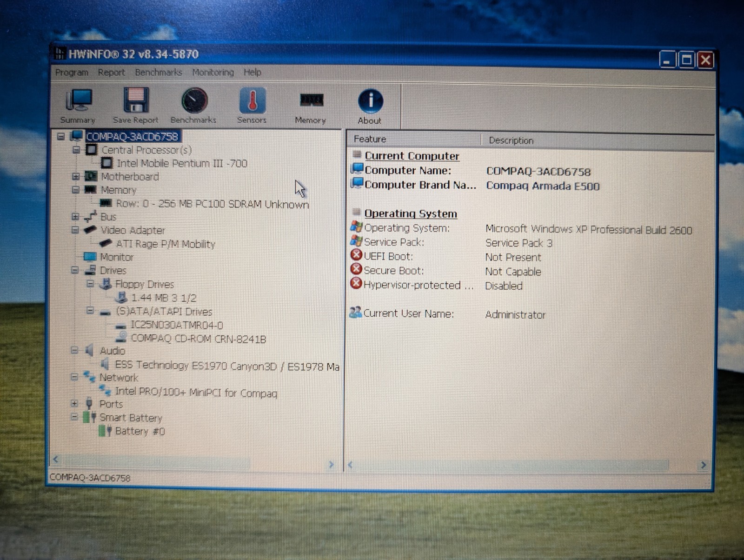Open the Summary toolbar icon
Image resolution: width=744 pixels, height=560 pixels.
click(x=79, y=100)
